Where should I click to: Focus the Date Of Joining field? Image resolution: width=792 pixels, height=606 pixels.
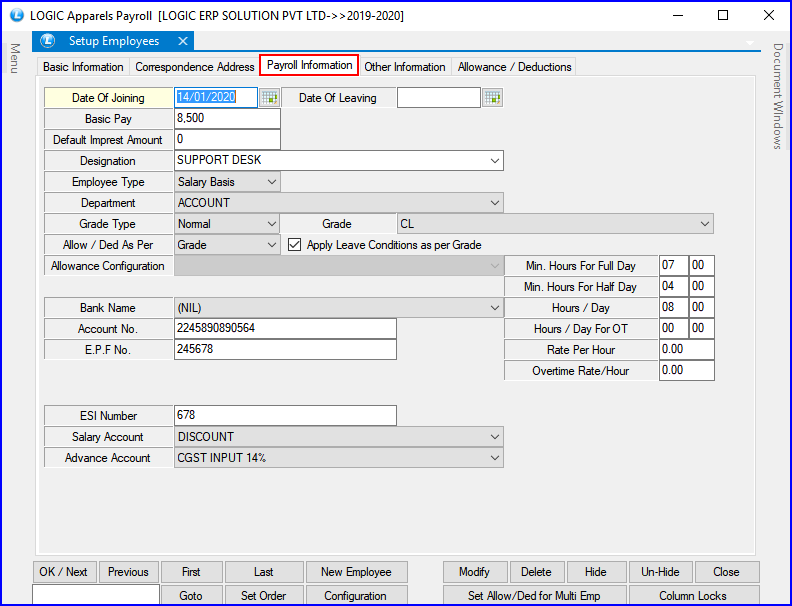coord(216,97)
